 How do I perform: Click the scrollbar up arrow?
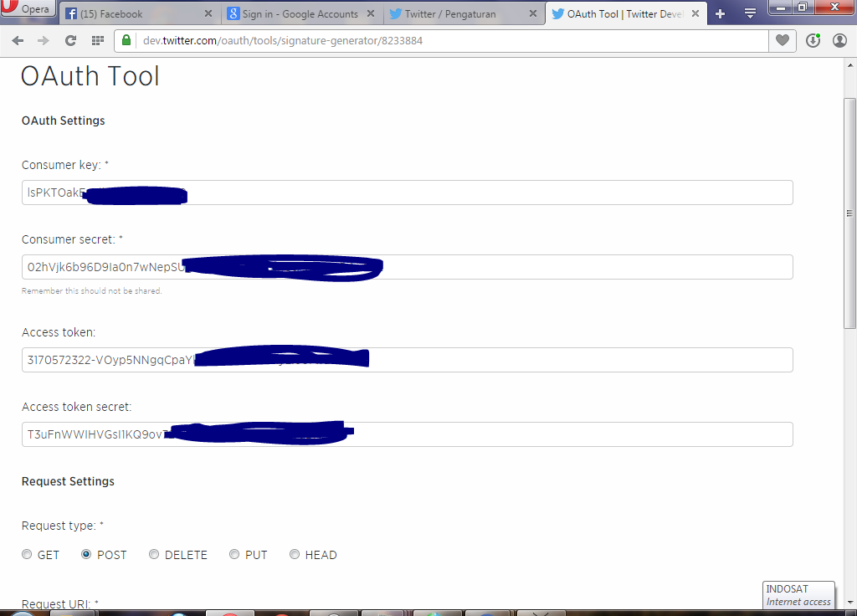click(x=850, y=65)
